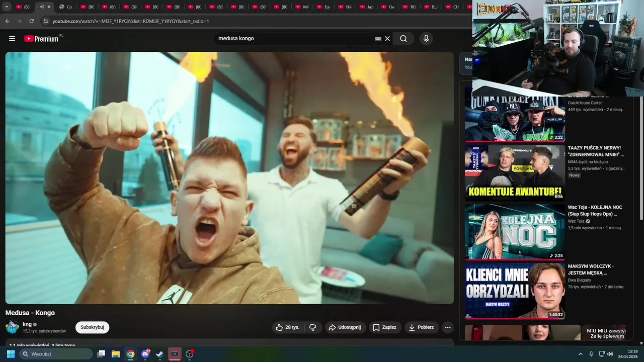Screen dimensions: 644x362
Task: Open Wac Toja - KOLEJNA NOC title
Action: click(x=595, y=210)
